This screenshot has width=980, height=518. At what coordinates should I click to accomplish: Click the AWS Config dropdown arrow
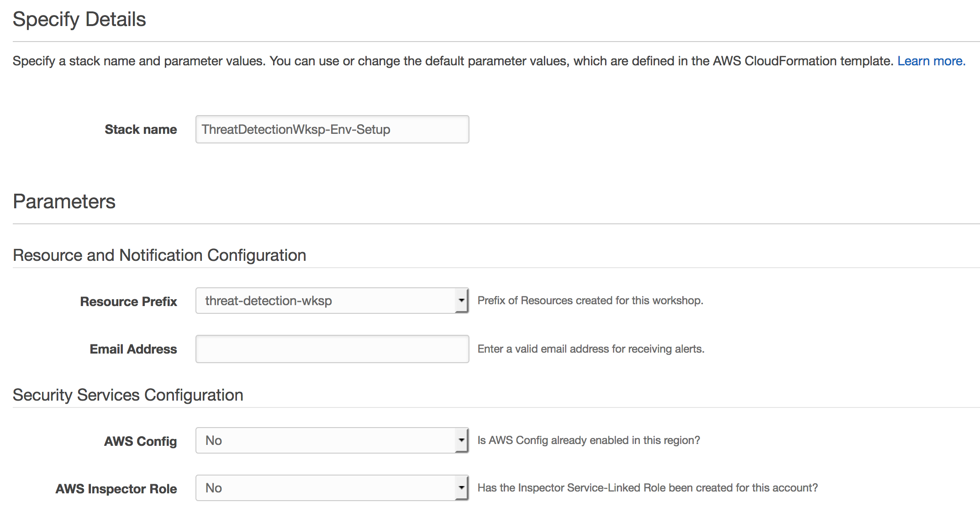(462, 440)
